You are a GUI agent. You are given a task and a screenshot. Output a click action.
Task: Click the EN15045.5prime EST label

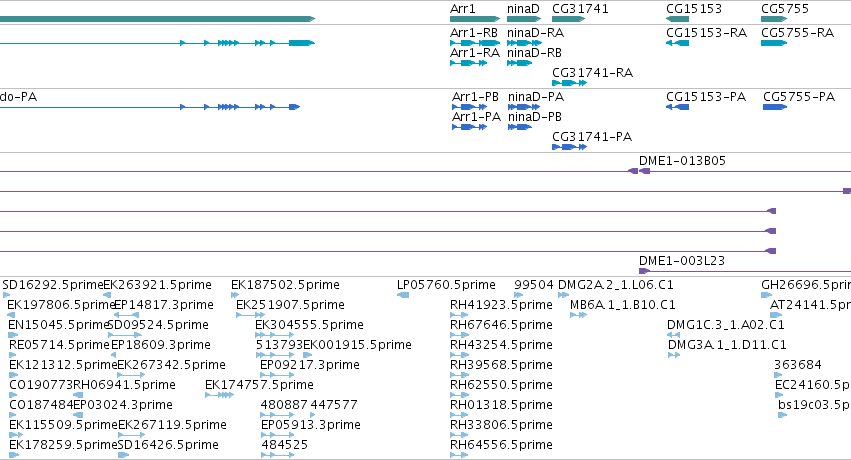pyautogui.click(x=59, y=325)
